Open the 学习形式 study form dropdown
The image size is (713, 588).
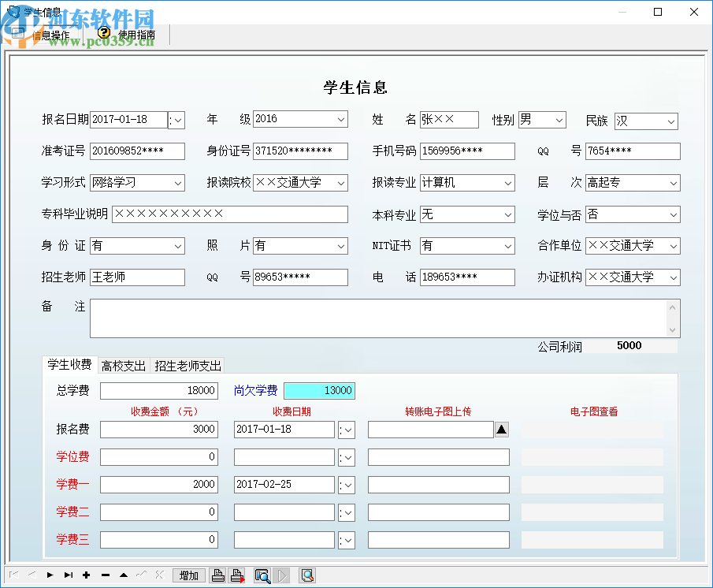click(178, 182)
